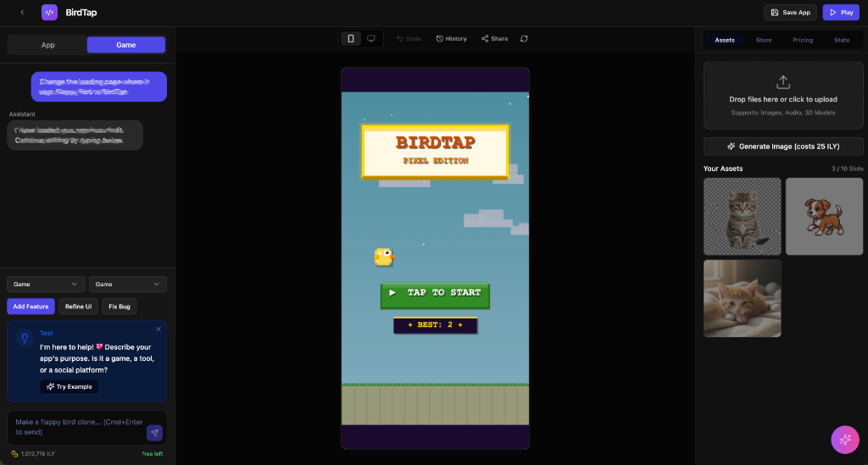The width and height of the screenshot is (868, 465).
Task: Send the prompt with paper plane icon
Action: tap(154, 433)
